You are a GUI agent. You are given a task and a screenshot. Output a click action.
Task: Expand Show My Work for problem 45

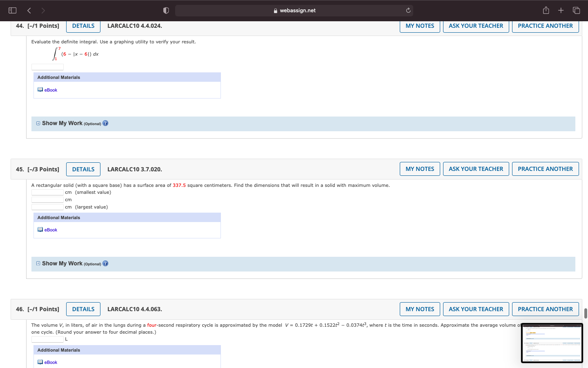pyautogui.click(x=38, y=263)
